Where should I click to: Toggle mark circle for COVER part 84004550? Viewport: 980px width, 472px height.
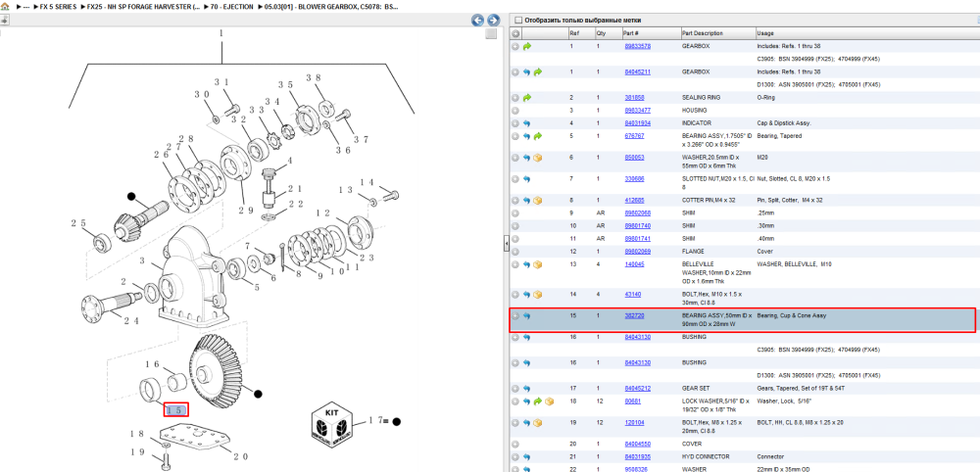(x=515, y=445)
